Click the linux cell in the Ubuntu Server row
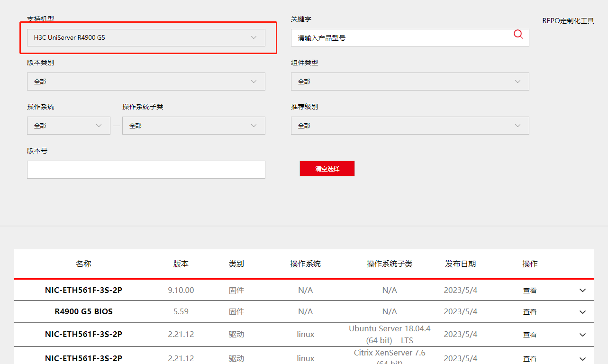 click(306, 335)
